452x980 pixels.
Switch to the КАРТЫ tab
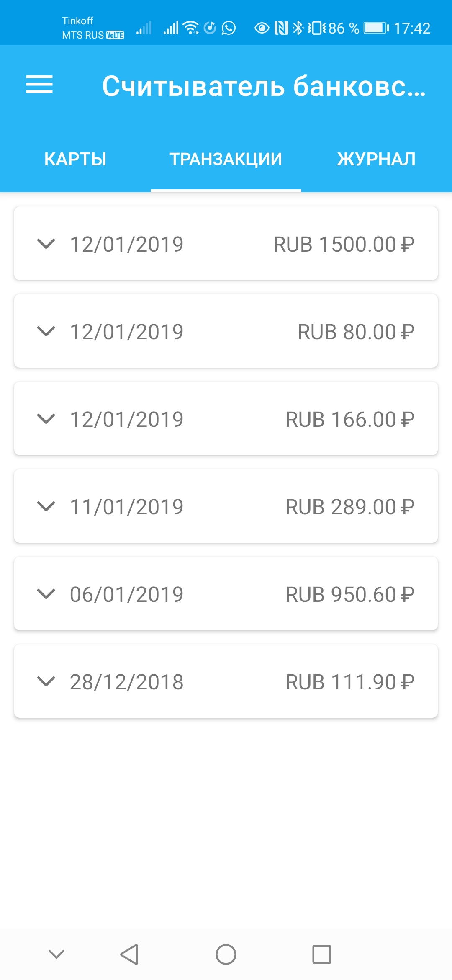75,159
